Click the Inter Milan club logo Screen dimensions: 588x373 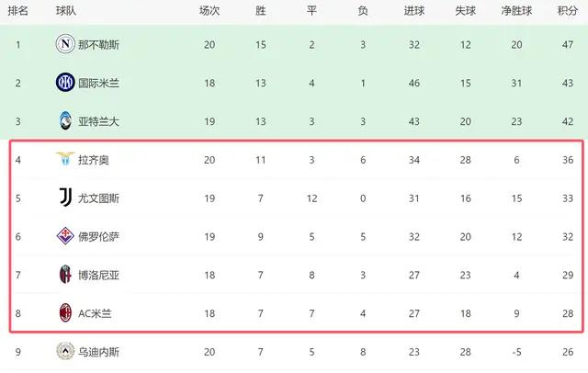64,83
